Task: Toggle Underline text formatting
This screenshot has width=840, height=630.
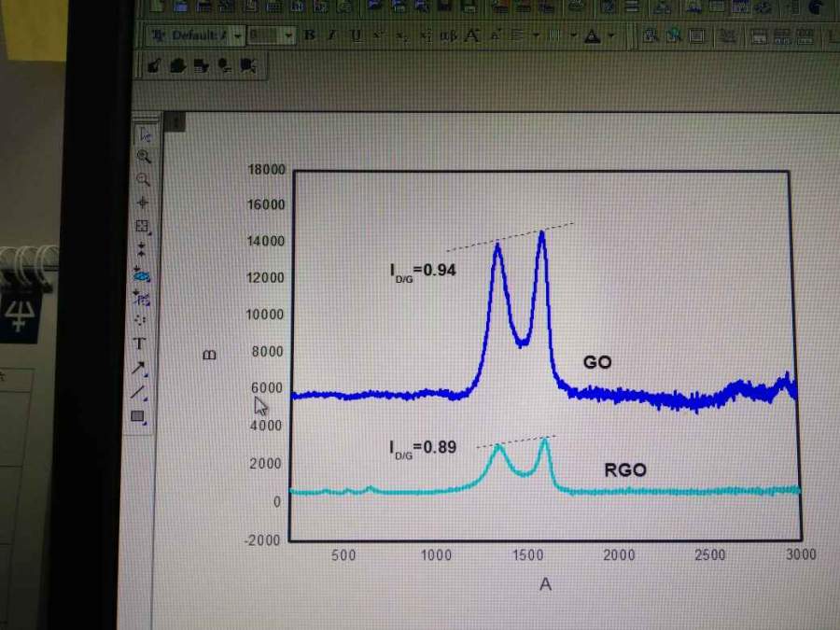Action: pyautogui.click(x=356, y=35)
